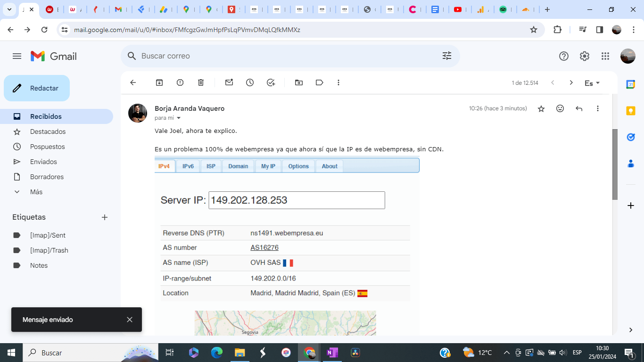
Task: Dismiss the Mensaje enviado notification
Action: click(x=130, y=320)
